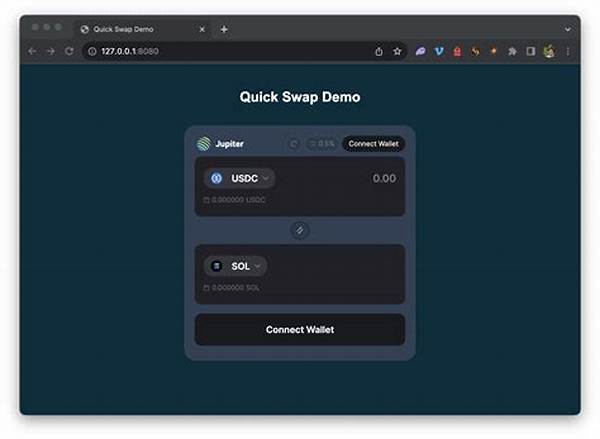Close the Quick Swap Demo tab
The width and height of the screenshot is (600, 439).
(x=202, y=29)
